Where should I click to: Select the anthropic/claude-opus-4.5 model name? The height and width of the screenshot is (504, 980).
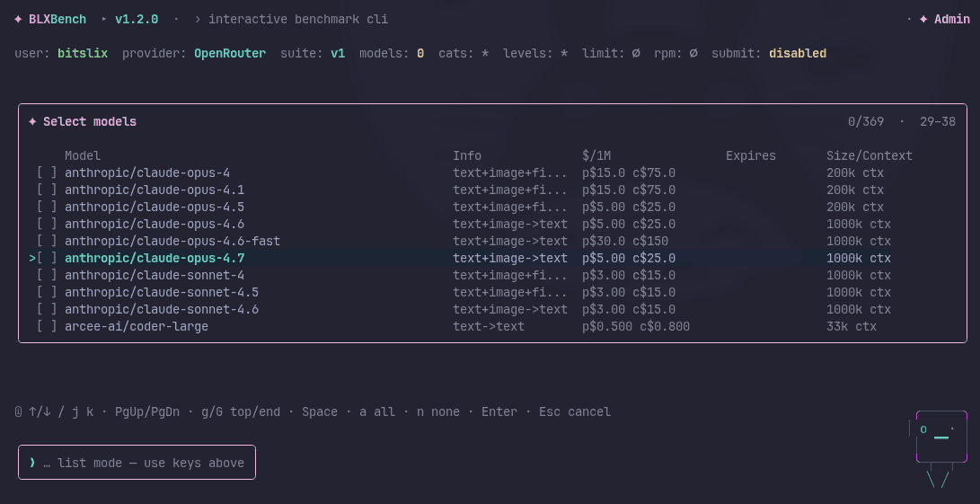pyautogui.click(x=155, y=207)
